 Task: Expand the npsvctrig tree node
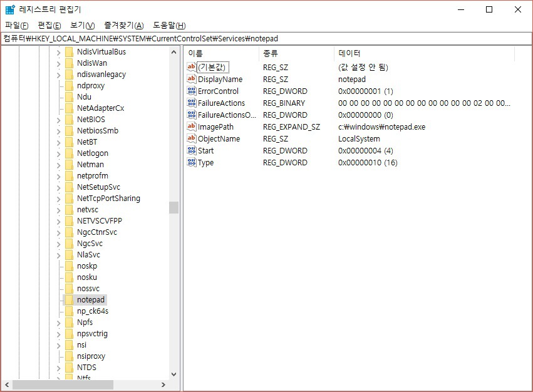click(x=58, y=333)
